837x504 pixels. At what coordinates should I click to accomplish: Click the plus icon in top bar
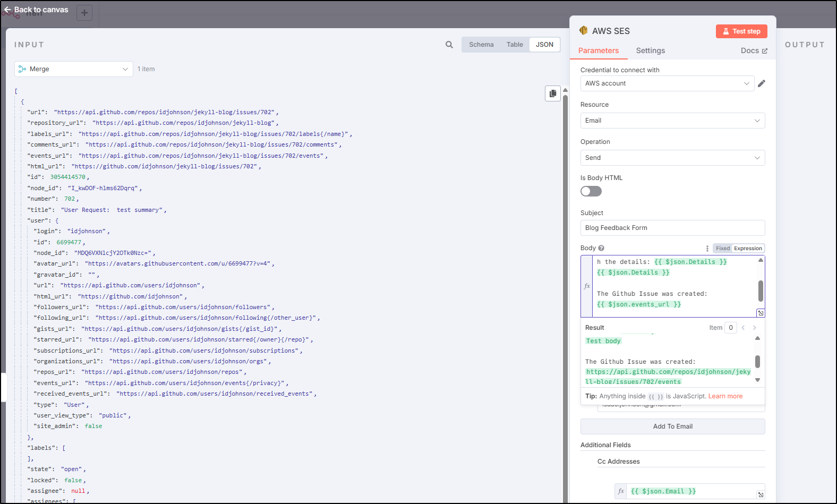(x=84, y=13)
